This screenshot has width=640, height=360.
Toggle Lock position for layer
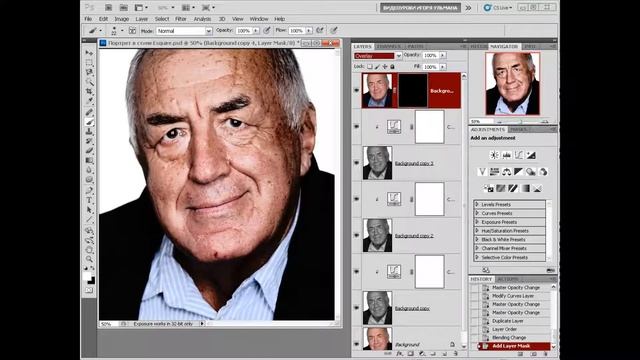click(384, 67)
